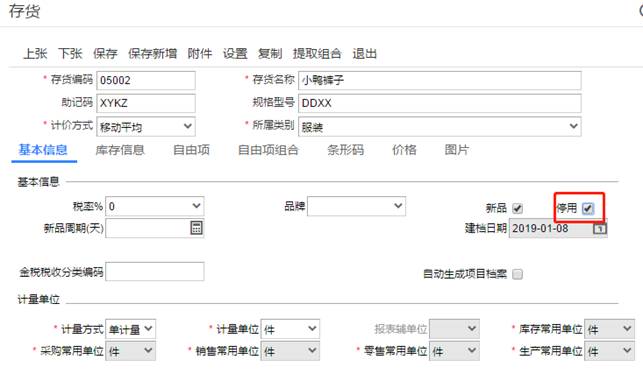The image size is (643, 381).
Task: Open the 采购常用单位 dropdown
Action: 130,351
